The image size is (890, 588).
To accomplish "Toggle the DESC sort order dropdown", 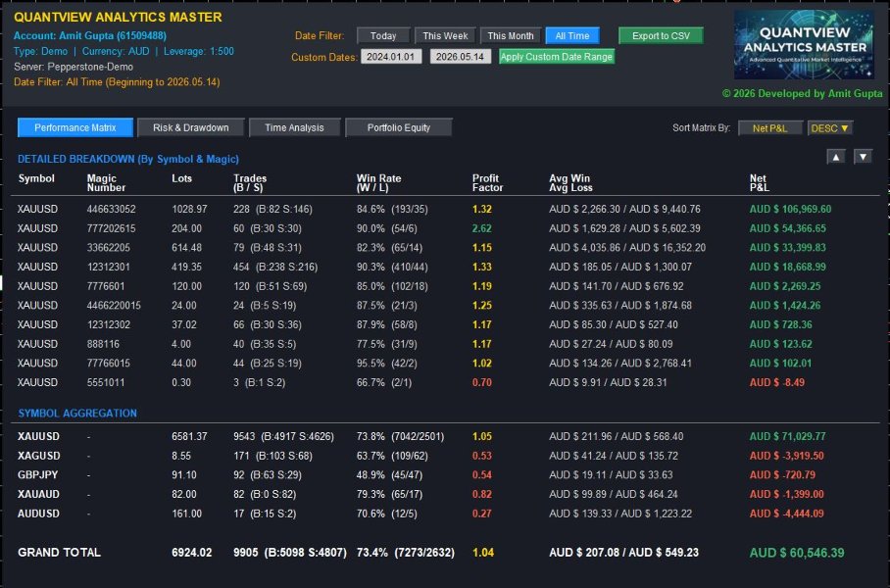I will pyautogui.click(x=830, y=128).
